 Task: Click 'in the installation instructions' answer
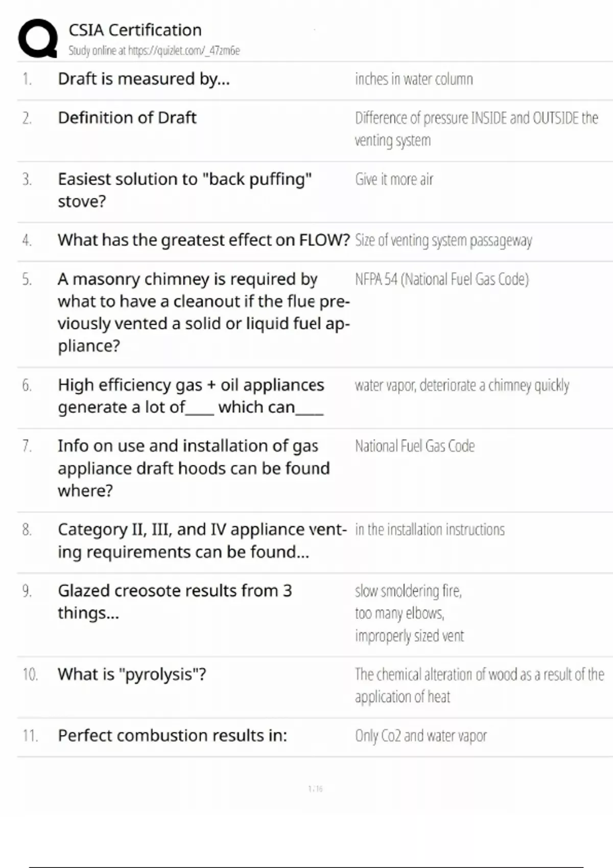pos(430,529)
